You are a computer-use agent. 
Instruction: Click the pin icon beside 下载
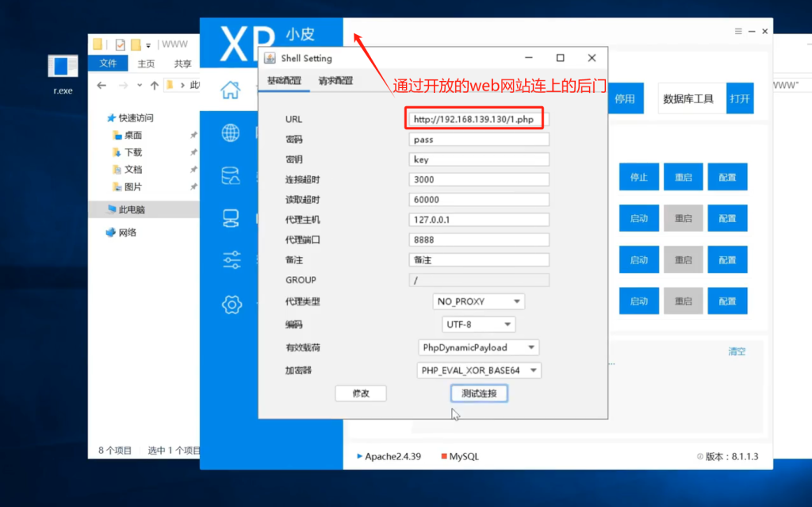[x=193, y=152]
